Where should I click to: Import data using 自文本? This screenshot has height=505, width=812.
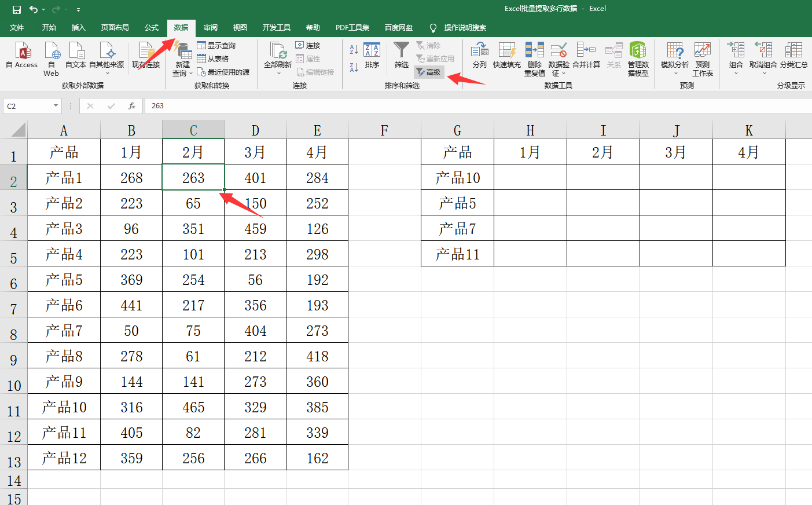(76, 55)
